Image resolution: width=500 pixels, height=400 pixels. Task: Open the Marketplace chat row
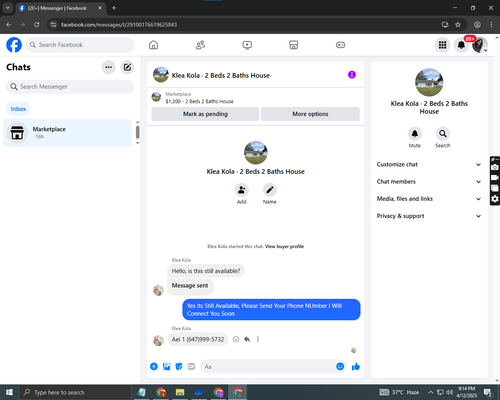[x=67, y=133]
